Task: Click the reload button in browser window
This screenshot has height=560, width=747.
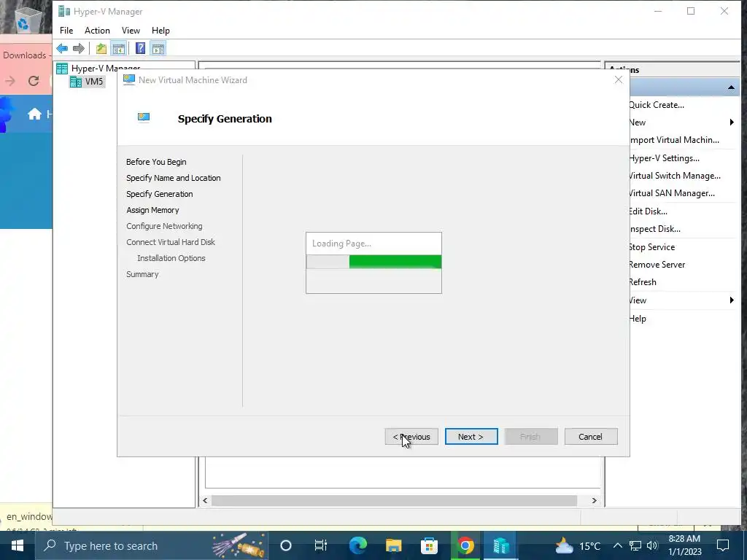Action: (x=34, y=81)
